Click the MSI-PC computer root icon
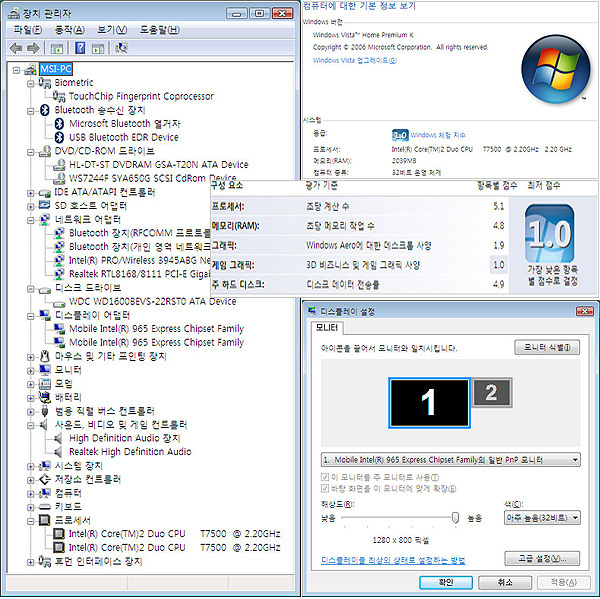Screen dimensions: 600x599 tap(30, 70)
